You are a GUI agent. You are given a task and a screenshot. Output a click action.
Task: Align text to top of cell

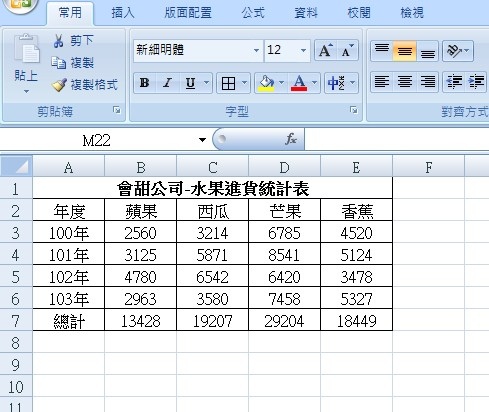point(382,50)
